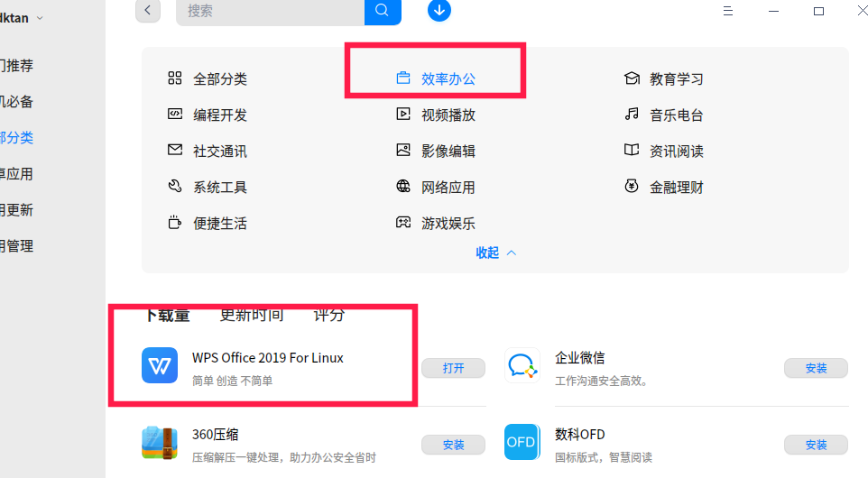Open the hamburger main menu
This screenshot has height=478, width=868.
point(728,11)
